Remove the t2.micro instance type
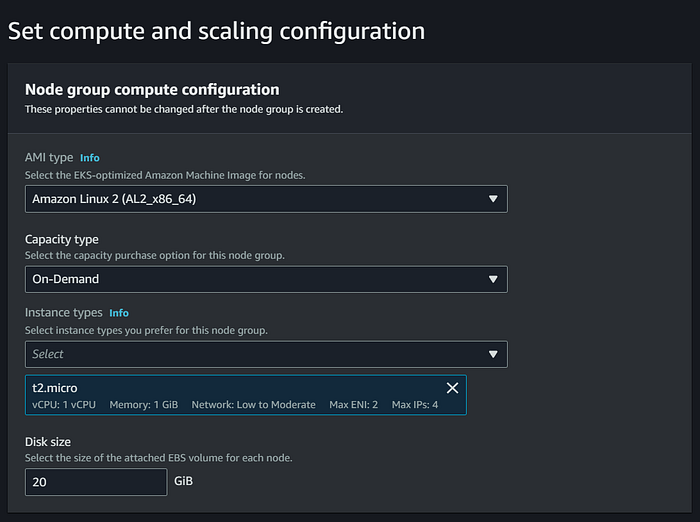 click(x=452, y=388)
